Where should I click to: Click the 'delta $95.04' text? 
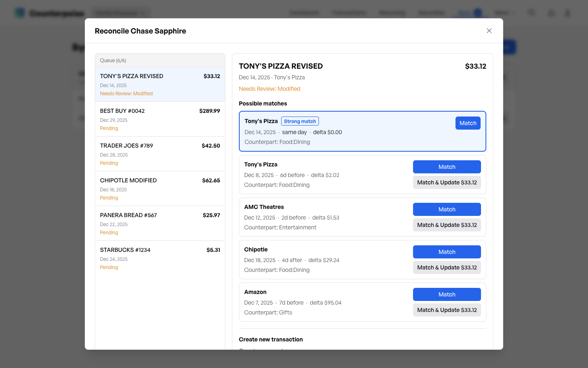click(x=325, y=303)
